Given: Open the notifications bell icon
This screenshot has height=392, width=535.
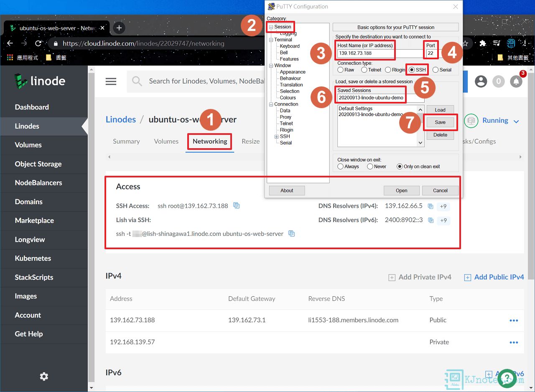Looking at the screenshot, I should (x=516, y=81).
